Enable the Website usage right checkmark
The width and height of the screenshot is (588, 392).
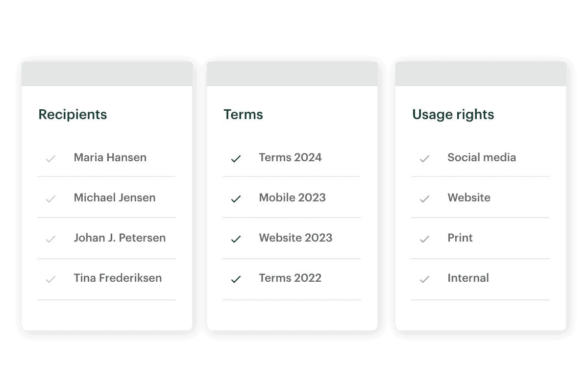425,199
